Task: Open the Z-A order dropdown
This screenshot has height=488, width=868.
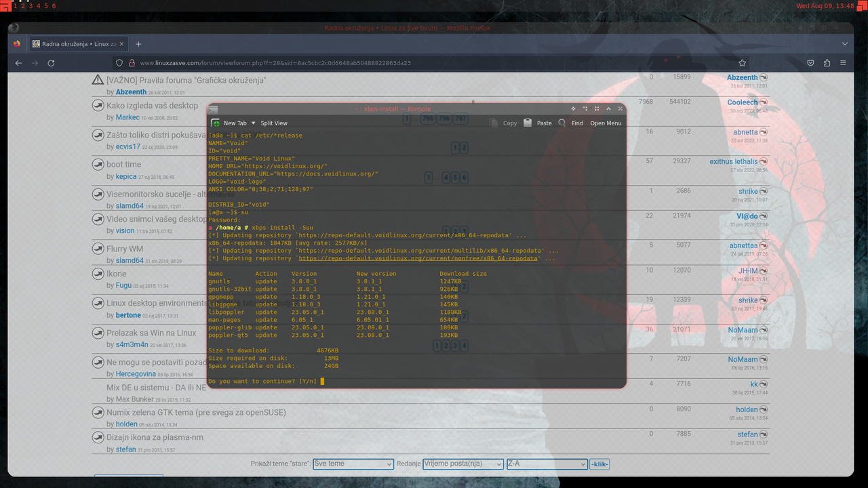Action: pos(547,464)
